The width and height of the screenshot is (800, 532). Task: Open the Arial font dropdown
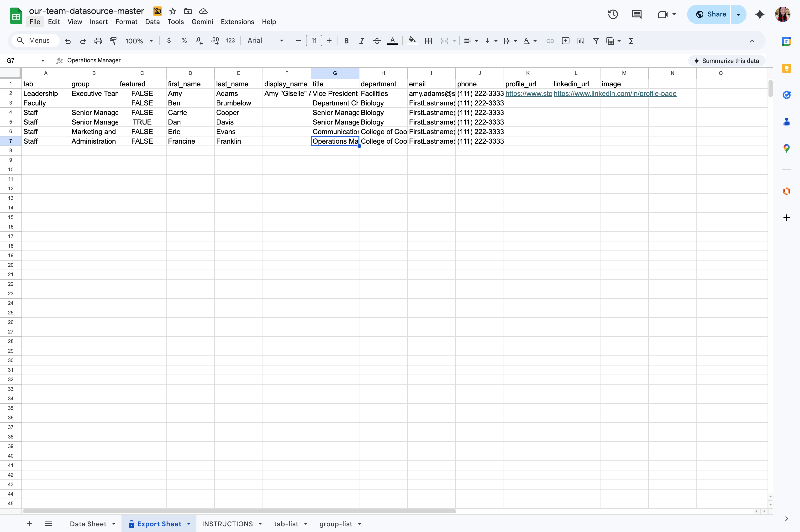tap(265, 41)
